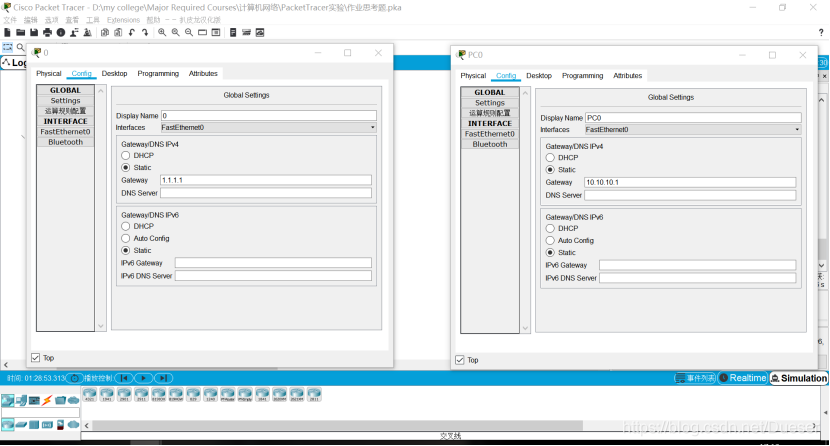This screenshot has width=830, height=446.
Task: Click the step-back playback button
Action: [x=124, y=378]
